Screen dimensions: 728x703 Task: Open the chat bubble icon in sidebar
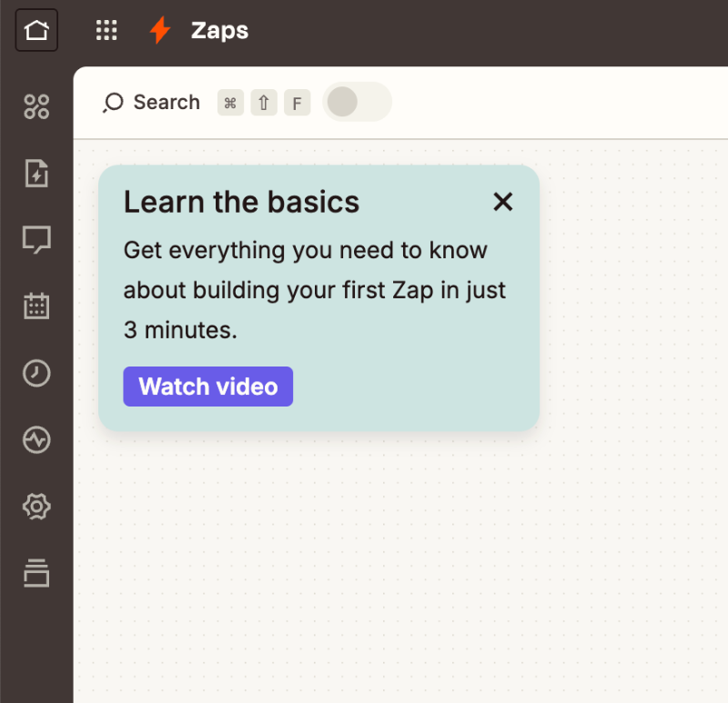click(35, 239)
